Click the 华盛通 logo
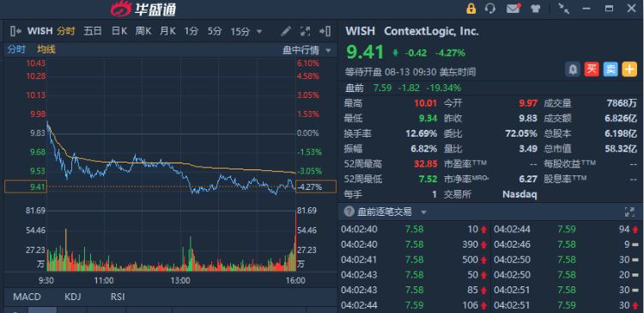 pos(143,9)
